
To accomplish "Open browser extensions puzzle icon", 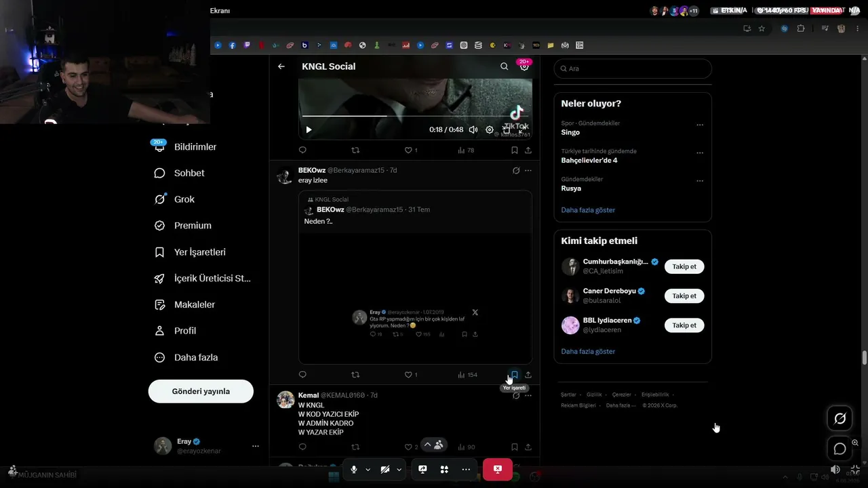I will tap(801, 28).
